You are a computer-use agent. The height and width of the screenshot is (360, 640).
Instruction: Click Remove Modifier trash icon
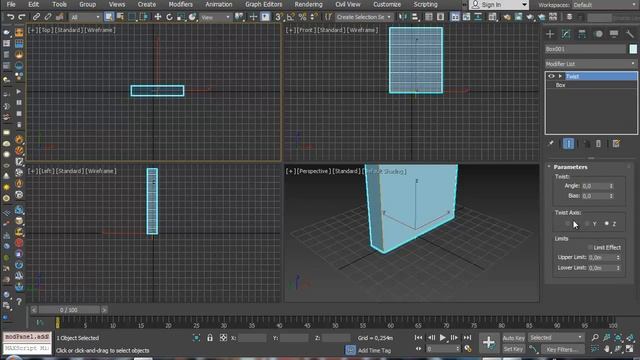click(x=598, y=144)
